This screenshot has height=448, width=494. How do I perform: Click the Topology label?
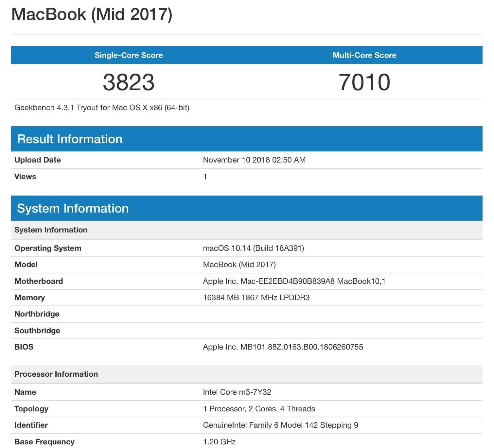pos(31,409)
